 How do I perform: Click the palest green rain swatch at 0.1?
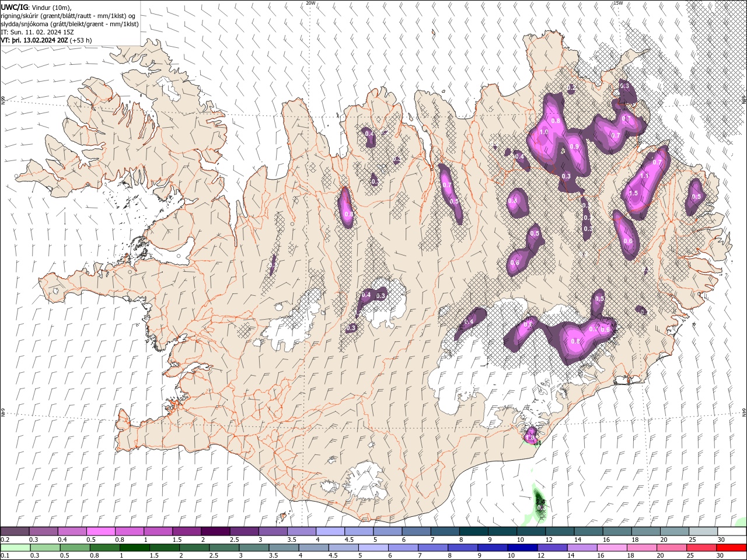tap(15, 548)
